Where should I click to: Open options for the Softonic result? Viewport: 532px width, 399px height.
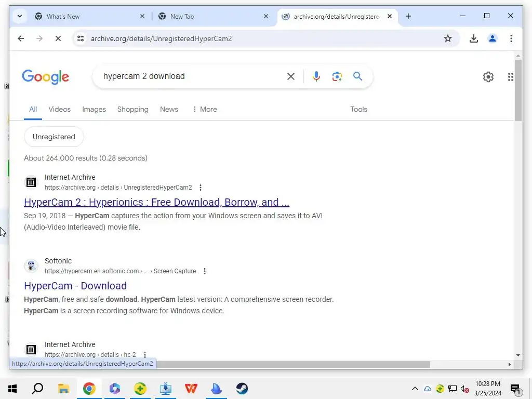pos(205,271)
